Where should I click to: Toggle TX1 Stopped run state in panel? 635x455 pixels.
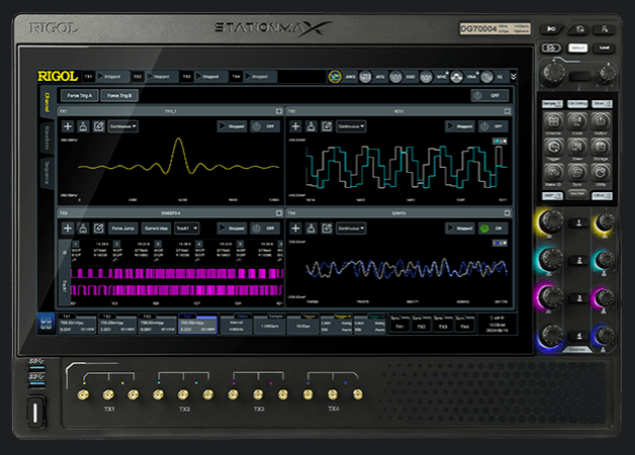tap(232, 126)
